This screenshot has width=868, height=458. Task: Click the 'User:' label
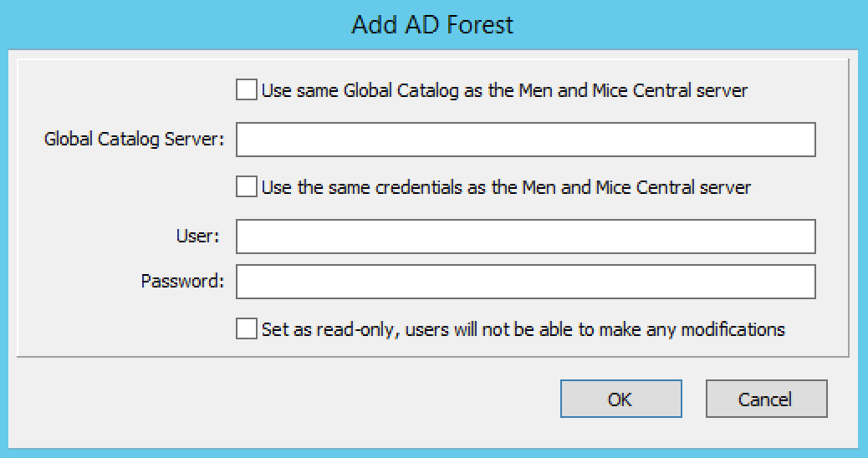(x=197, y=237)
